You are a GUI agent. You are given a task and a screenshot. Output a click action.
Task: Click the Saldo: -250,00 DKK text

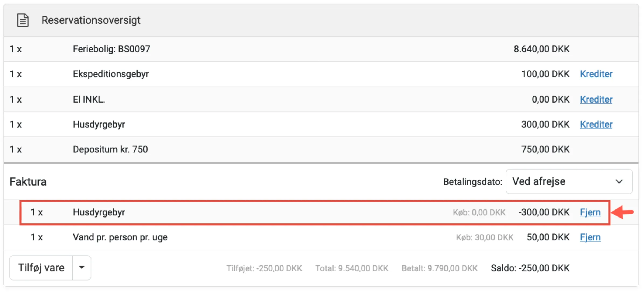[x=530, y=268]
